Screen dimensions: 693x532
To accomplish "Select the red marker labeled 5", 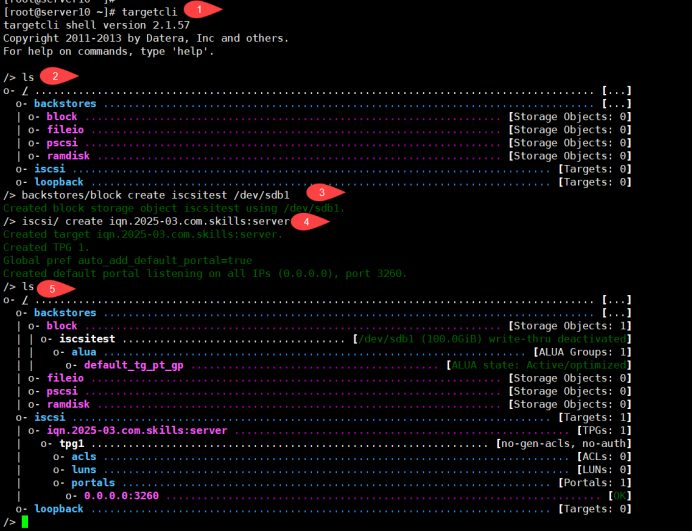I will point(55,288).
